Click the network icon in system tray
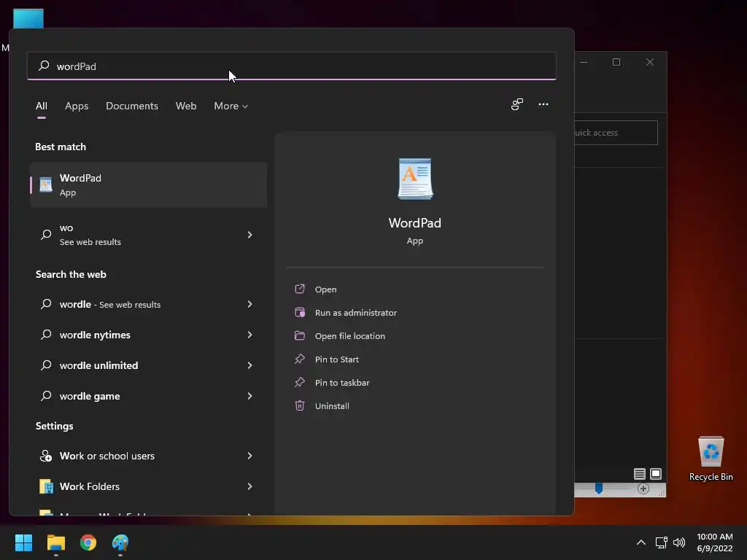The width and height of the screenshot is (747, 560). coord(661,542)
